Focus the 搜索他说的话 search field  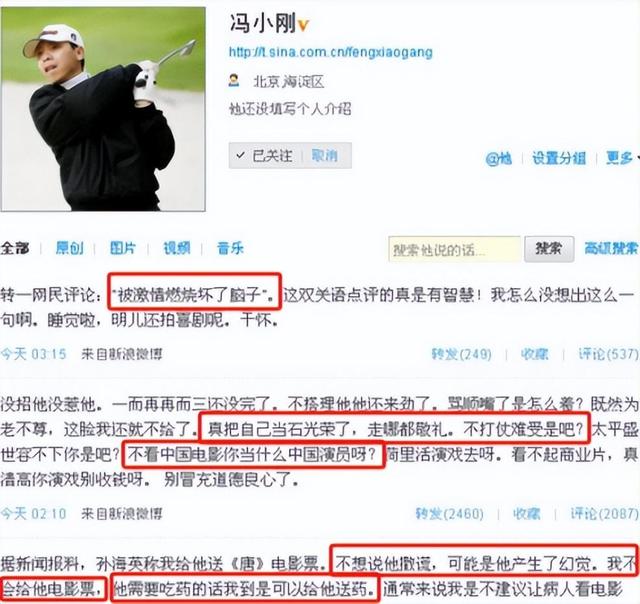point(454,249)
